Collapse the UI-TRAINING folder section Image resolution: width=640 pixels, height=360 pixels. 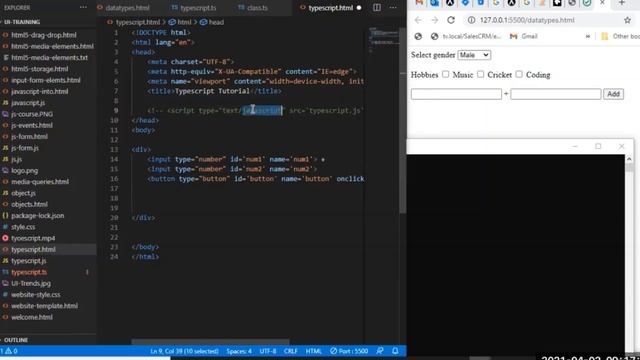click(x=22, y=22)
